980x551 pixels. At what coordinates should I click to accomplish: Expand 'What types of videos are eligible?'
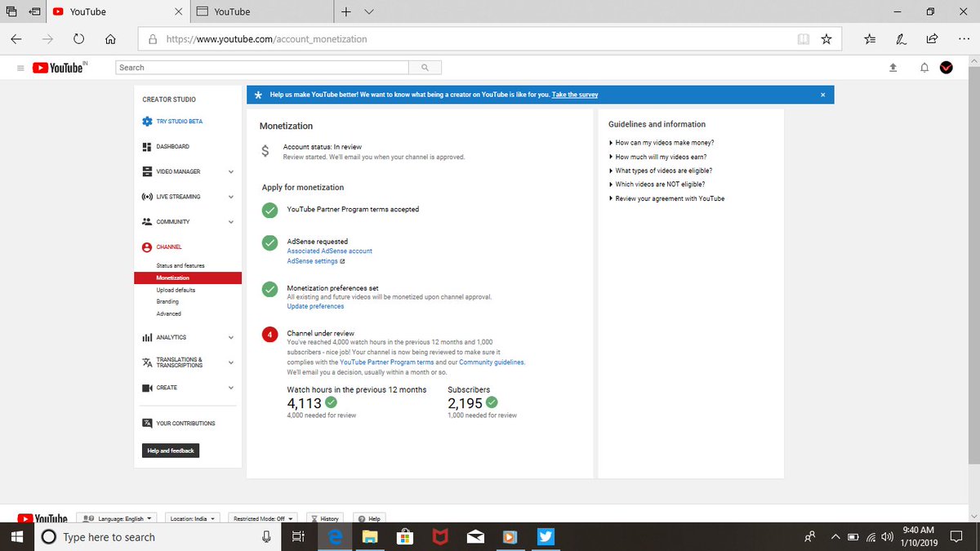point(661,171)
